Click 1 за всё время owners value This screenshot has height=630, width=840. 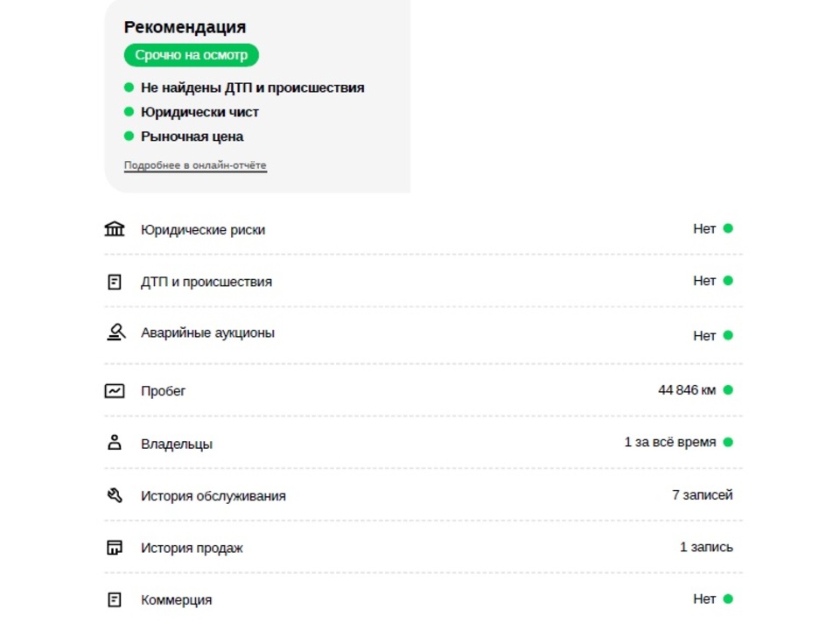click(669, 443)
